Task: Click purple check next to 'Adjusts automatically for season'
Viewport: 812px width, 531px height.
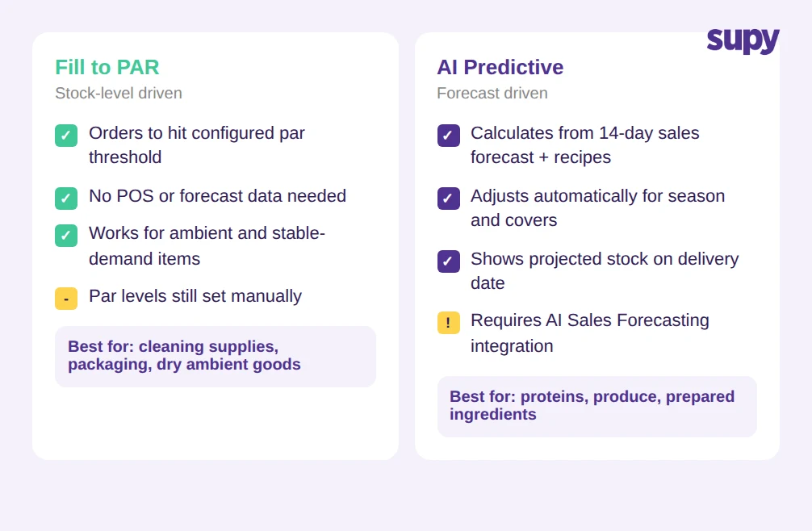Action: [449, 199]
